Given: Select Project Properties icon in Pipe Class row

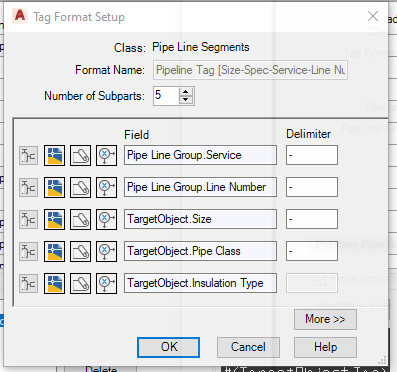Looking at the screenshot, I should [x=80, y=251].
